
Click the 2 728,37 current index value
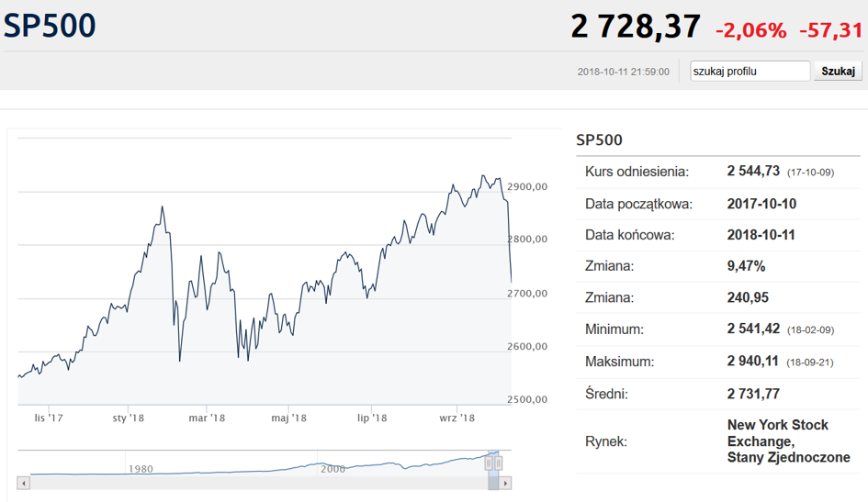[x=635, y=27]
